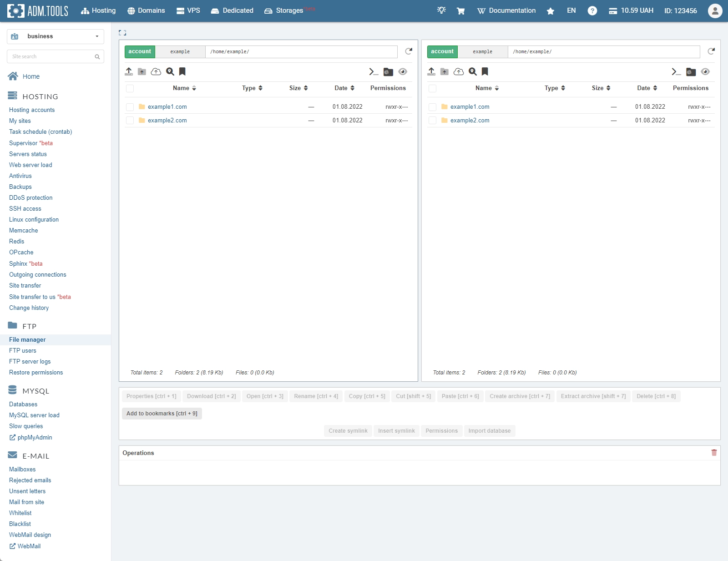
Task: Expand the business account dropdown
Action: click(56, 36)
